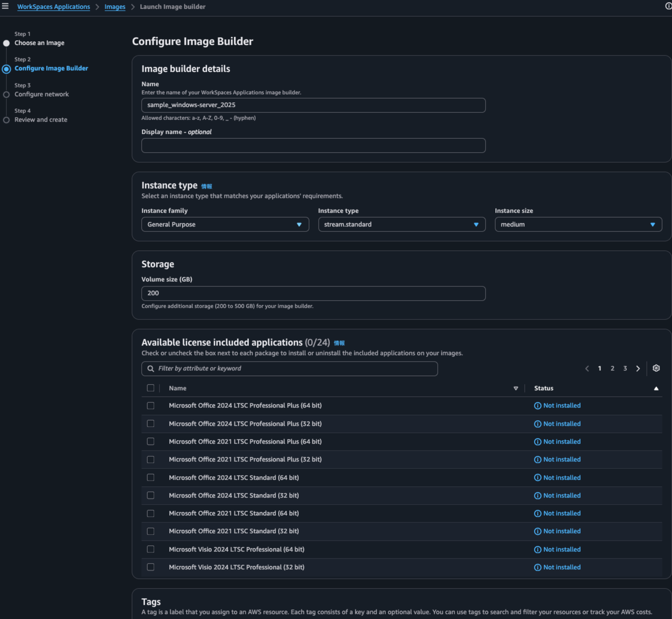Check Microsoft Office 2024 LTSC Professional Plus (32 bit)
The width and height of the screenshot is (672, 619).
(x=150, y=424)
